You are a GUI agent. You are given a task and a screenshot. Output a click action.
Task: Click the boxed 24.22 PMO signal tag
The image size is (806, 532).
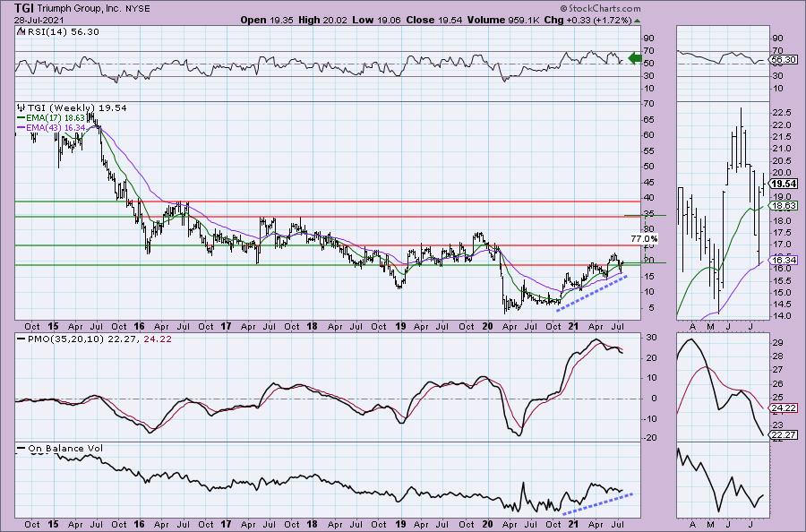tap(784, 409)
